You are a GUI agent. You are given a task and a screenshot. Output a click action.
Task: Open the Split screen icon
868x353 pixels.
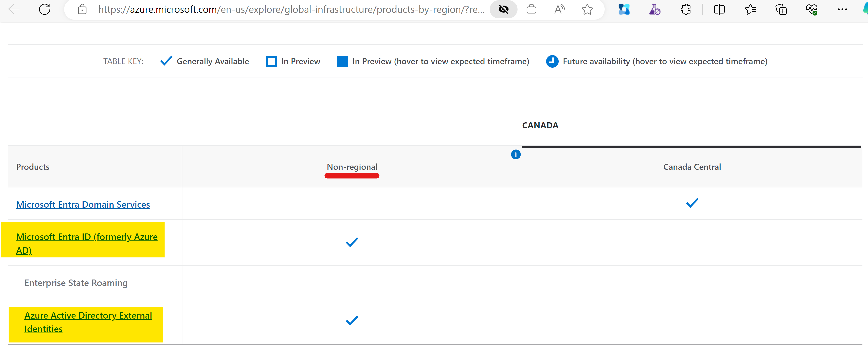point(719,10)
